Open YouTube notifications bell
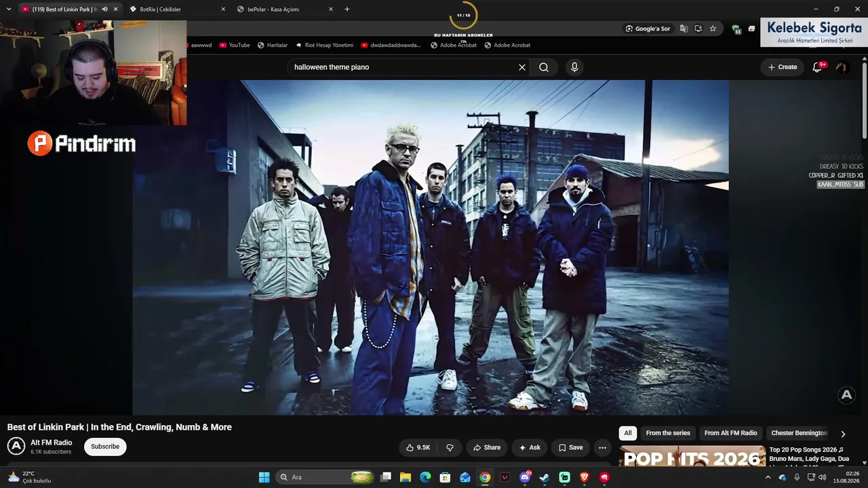868x488 pixels. pos(817,67)
